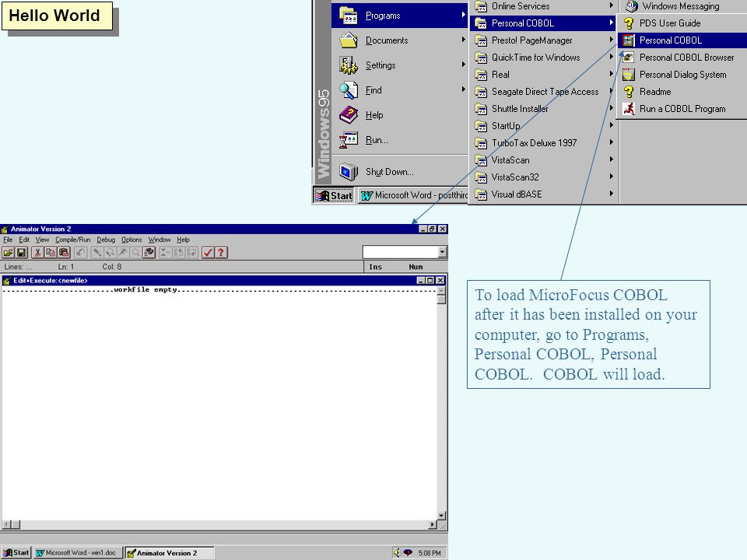Click the upper Start button beside Microsoft Word

334,195
